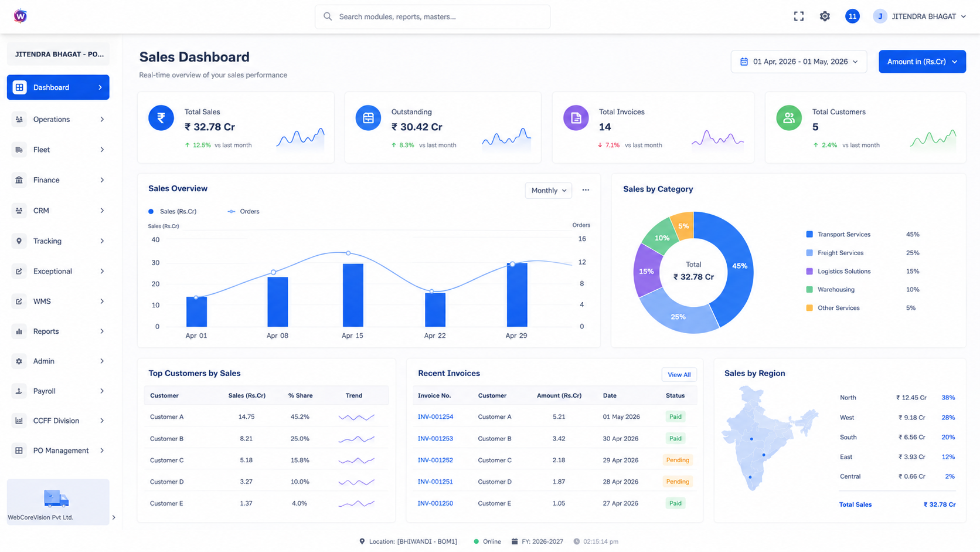Click View All in Recent Invoices
The image size is (980, 552).
point(679,375)
